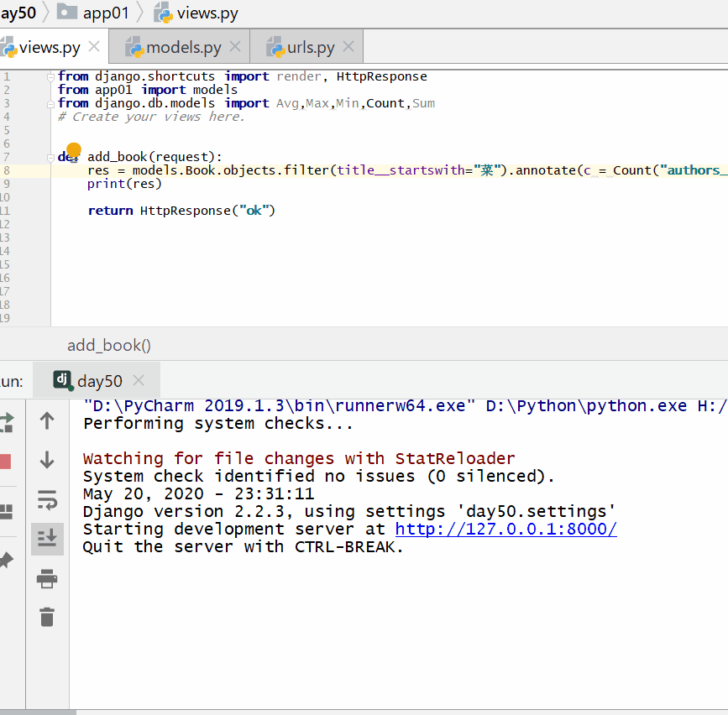Clear all console output with trash icon
The width and height of the screenshot is (728, 715).
click(47, 618)
